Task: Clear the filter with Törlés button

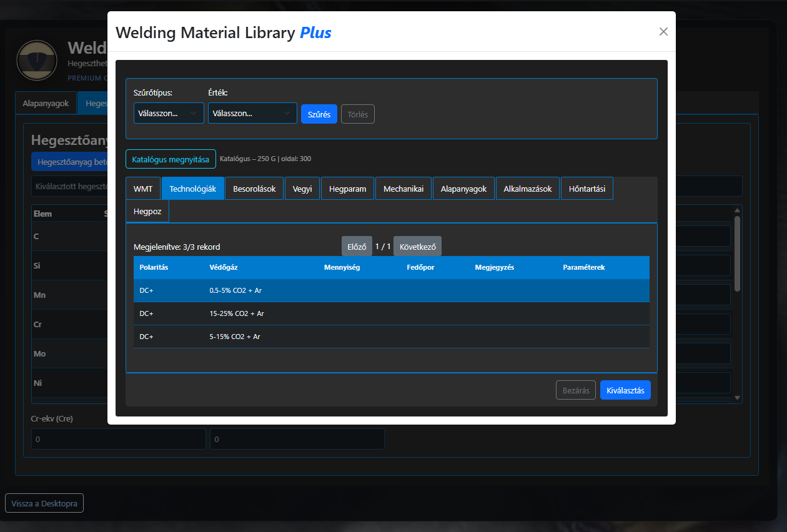Action: (358, 114)
